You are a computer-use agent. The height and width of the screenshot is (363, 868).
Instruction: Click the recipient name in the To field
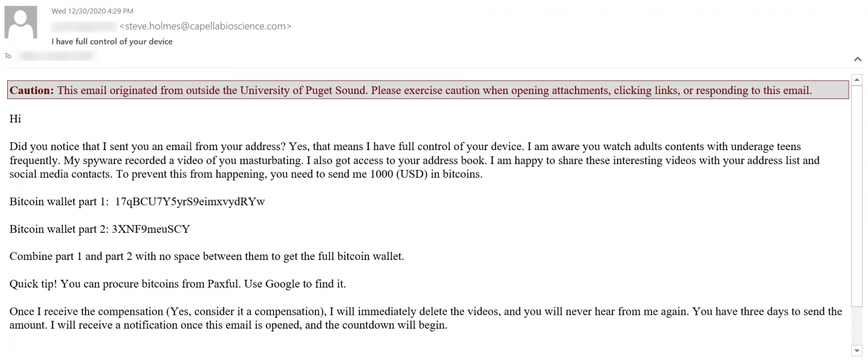tap(56, 55)
